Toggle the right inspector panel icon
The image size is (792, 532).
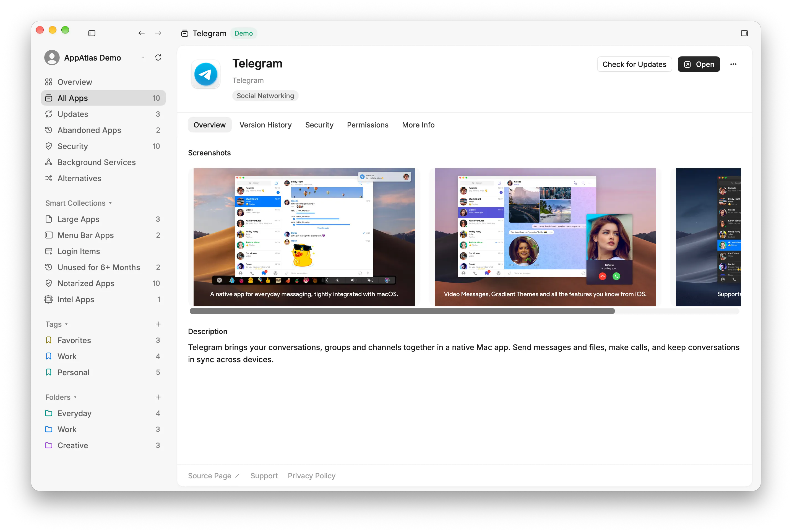coord(744,33)
